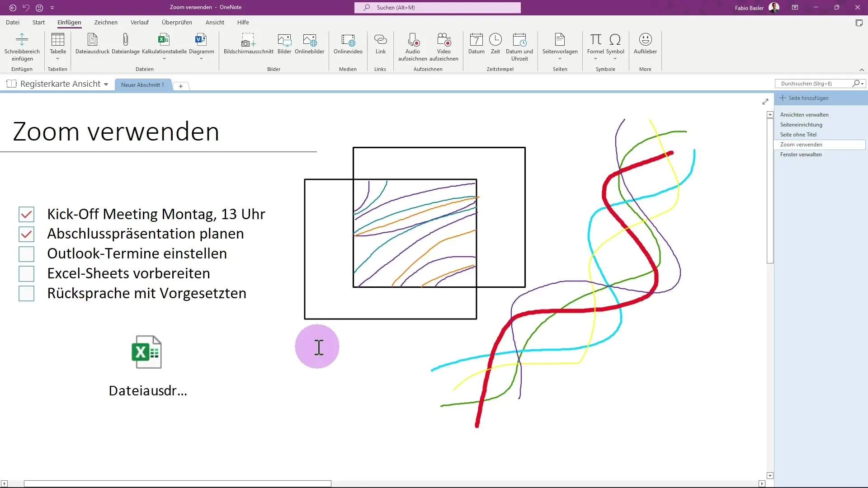The image size is (868, 488).
Task: Start Video aufzeichnen recording
Action: [444, 40]
